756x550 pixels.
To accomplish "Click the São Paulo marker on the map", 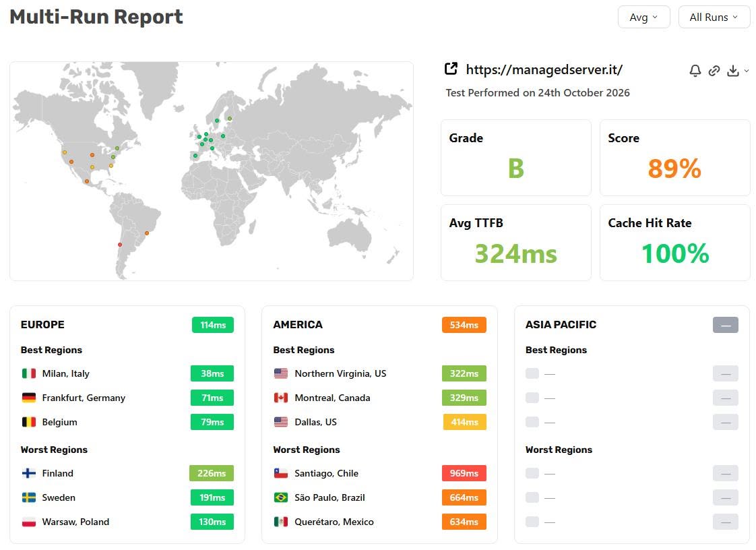I will click(x=147, y=233).
